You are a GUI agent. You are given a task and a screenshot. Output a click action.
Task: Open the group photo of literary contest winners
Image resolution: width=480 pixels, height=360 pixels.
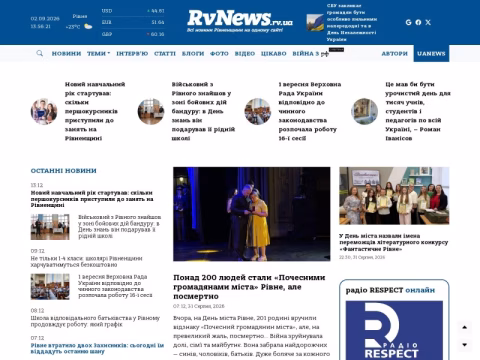click(394, 196)
